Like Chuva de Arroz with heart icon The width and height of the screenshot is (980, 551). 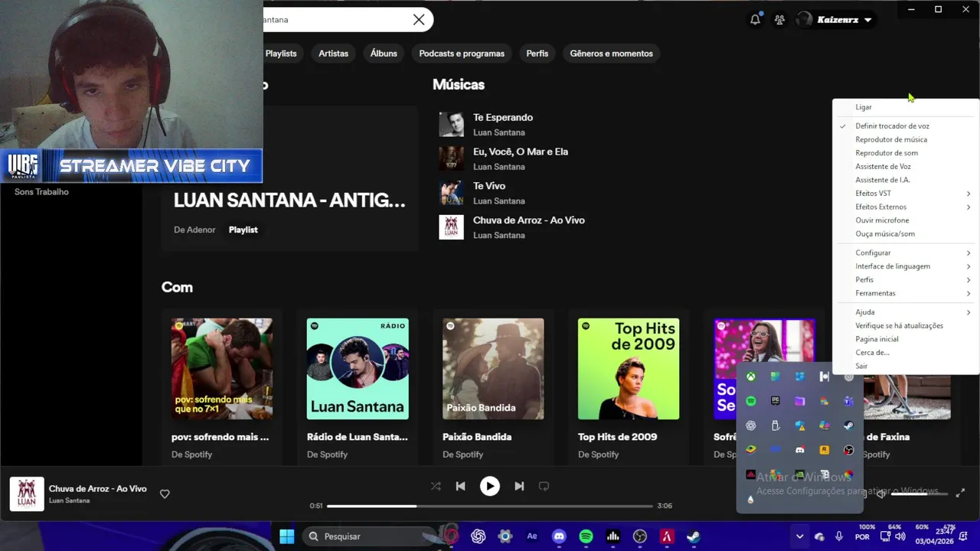(165, 494)
